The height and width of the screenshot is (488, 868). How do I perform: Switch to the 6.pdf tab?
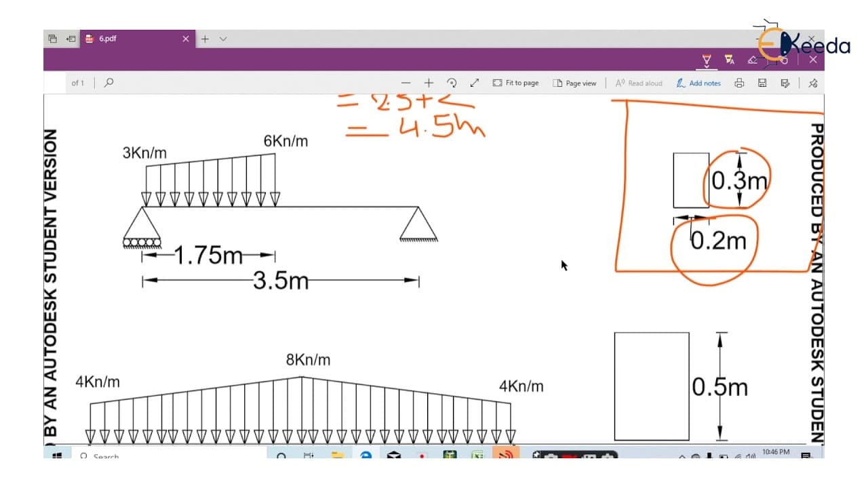pos(138,39)
